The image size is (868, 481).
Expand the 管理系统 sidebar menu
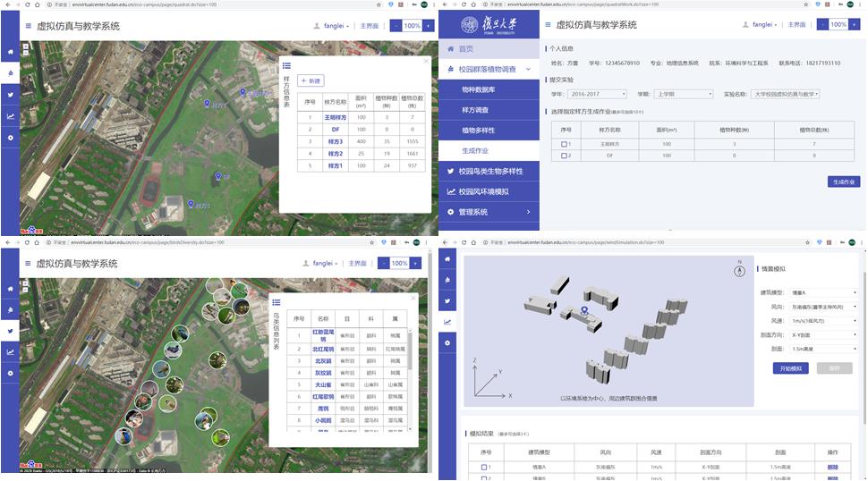(490, 212)
